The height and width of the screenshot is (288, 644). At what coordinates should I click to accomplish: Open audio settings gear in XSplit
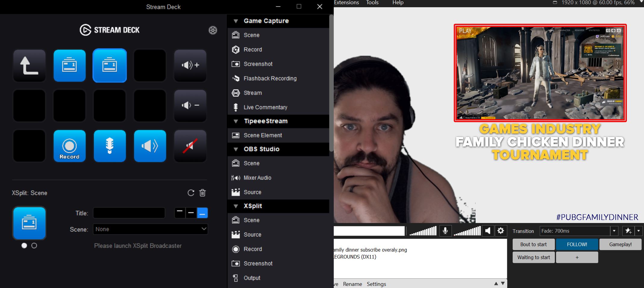(501, 231)
